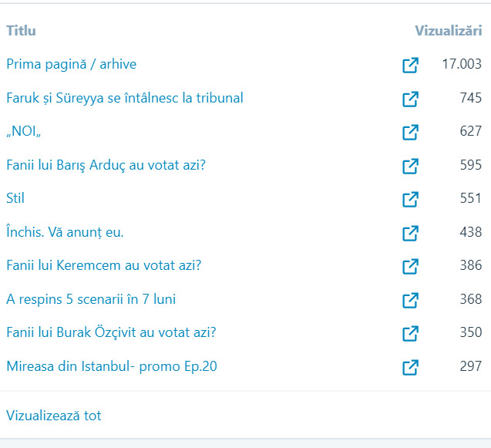The image size is (491, 448).
Task: Open Mireasa din Istanbul- promo Ep.20 post
Action: 111,367
